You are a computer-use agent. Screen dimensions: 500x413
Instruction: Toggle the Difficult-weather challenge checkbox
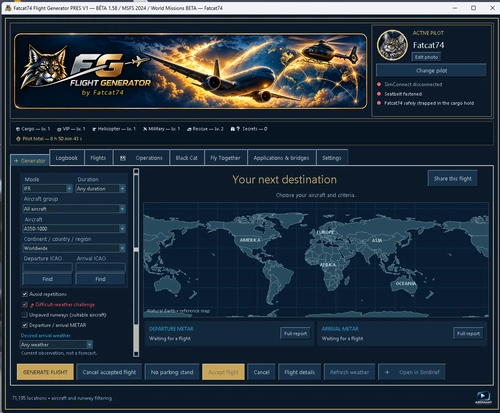25,304
